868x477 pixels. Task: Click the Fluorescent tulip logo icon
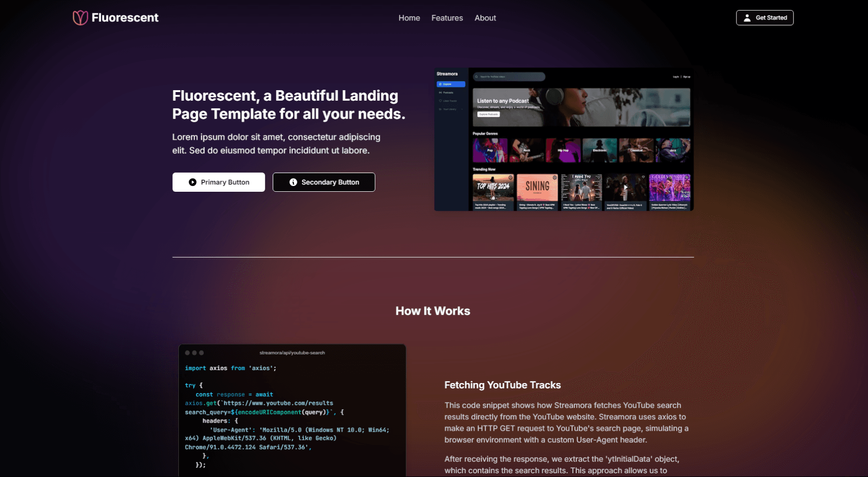tap(80, 18)
